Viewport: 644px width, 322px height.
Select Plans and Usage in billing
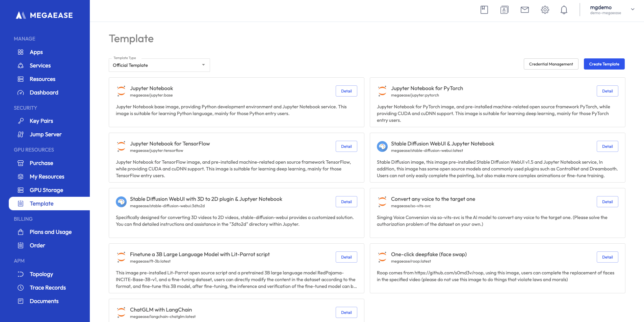[x=51, y=232]
